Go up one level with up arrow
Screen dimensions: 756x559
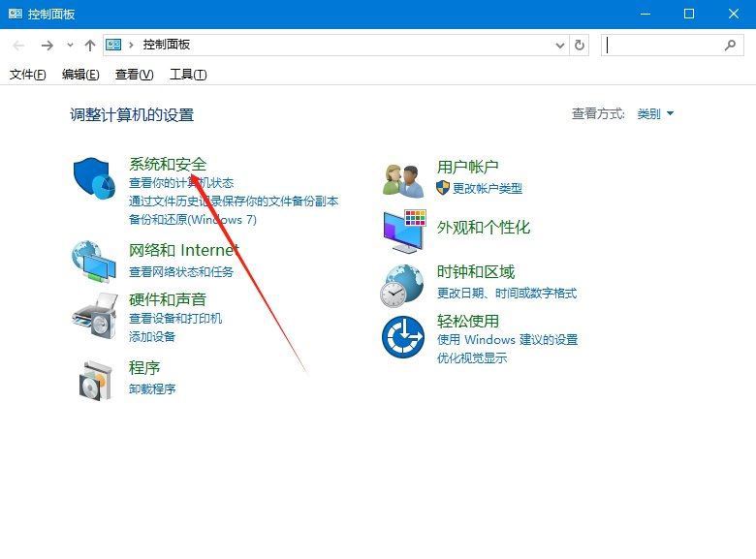pyautogui.click(x=90, y=45)
